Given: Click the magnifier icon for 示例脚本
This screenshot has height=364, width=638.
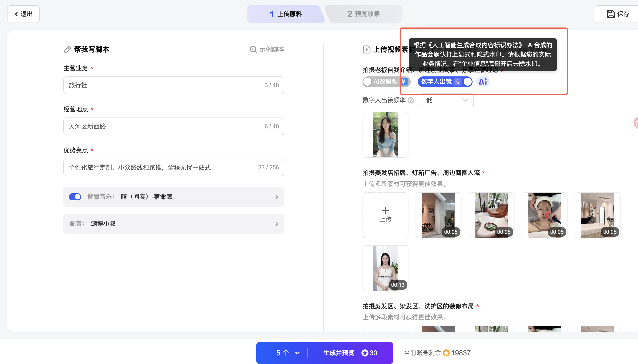Looking at the screenshot, I should 253,49.
